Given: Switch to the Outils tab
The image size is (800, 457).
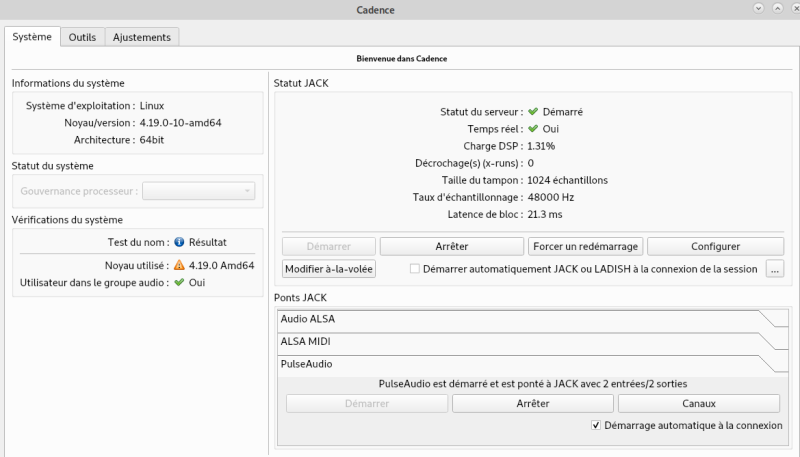Looking at the screenshot, I should pos(82,37).
